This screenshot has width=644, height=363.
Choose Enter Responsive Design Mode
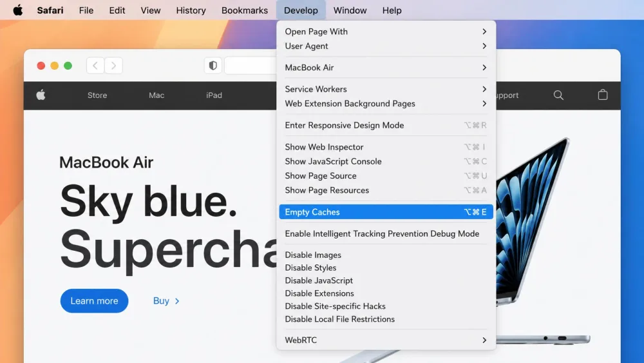[386, 125]
